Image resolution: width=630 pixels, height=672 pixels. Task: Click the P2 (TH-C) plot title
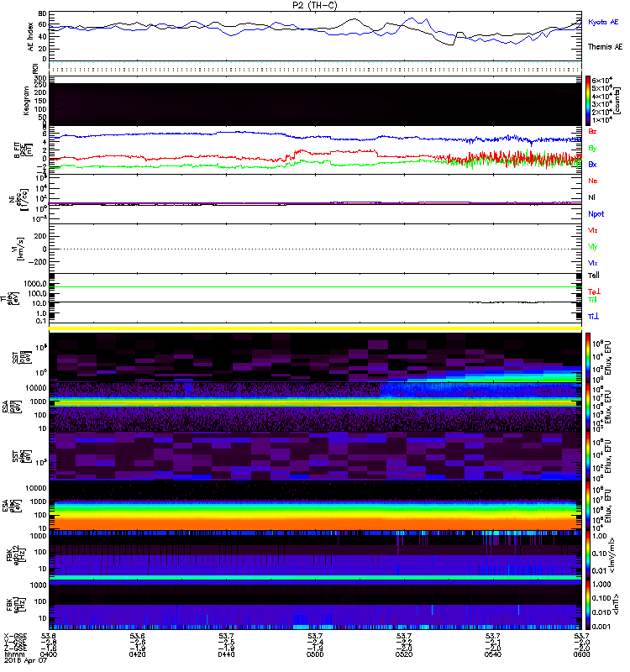coord(314,5)
